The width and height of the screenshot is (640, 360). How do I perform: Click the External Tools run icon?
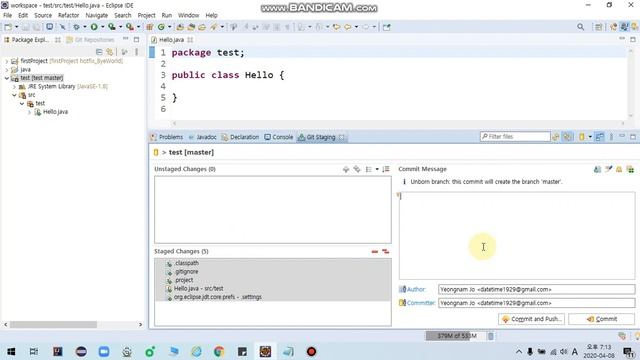pos(130,27)
